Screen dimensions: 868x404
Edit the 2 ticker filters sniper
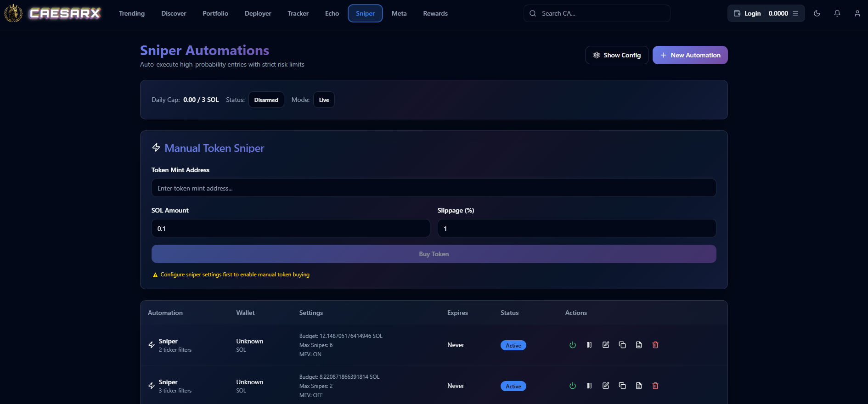click(x=606, y=345)
